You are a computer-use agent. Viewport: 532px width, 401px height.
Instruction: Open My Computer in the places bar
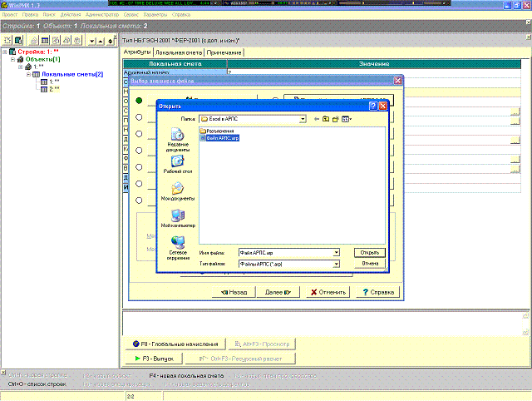(179, 219)
